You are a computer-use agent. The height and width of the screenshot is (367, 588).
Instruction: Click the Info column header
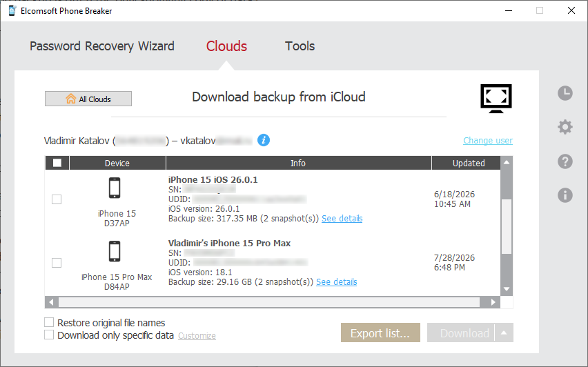[x=298, y=163]
